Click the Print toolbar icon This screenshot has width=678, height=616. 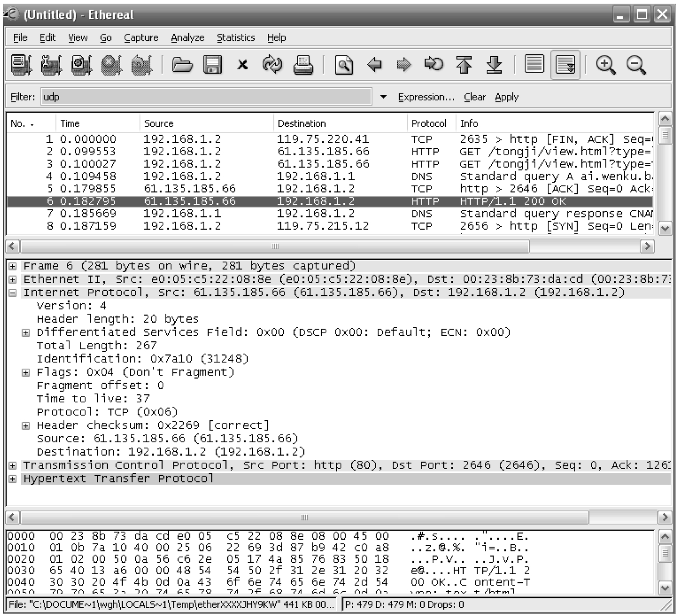[303, 65]
